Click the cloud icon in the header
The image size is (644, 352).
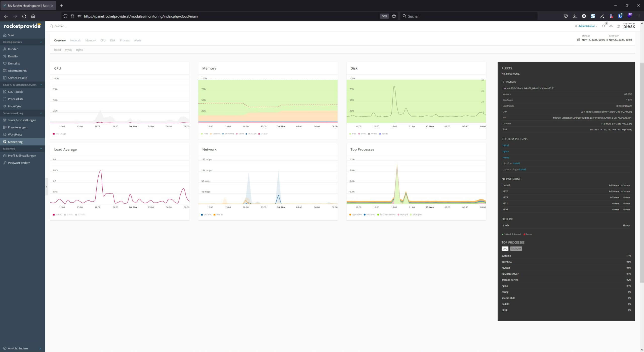point(611,26)
